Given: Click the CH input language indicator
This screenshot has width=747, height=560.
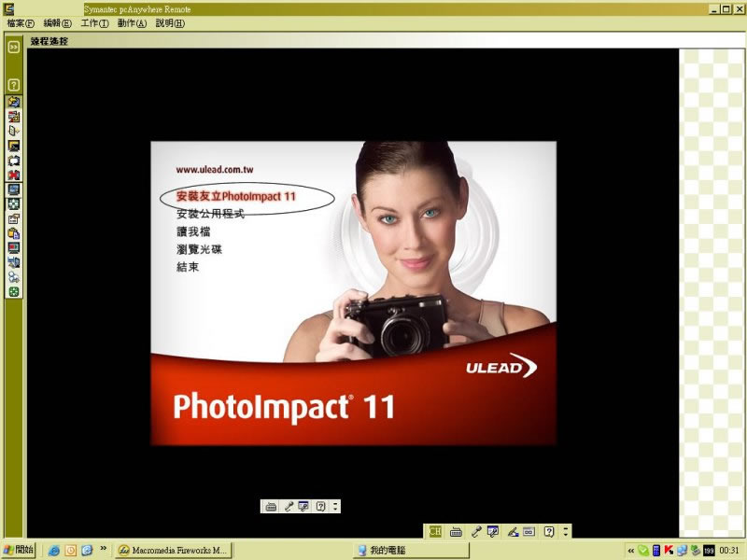Looking at the screenshot, I should 435,531.
